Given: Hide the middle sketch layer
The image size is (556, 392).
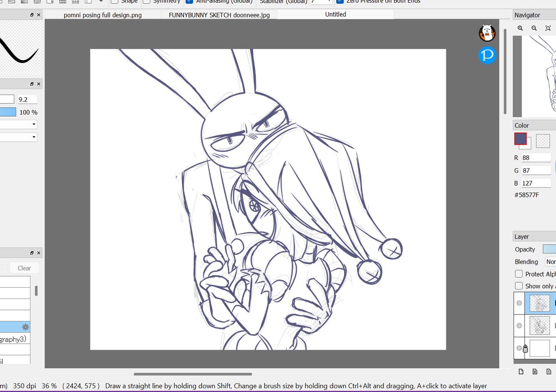Looking at the screenshot, I should click(519, 325).
